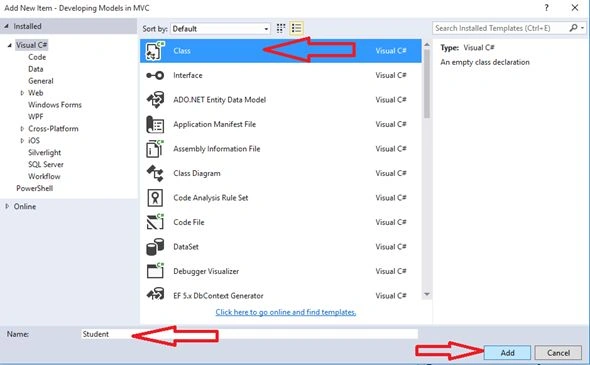590x365 pixels.
Task: Select the Data category
Action: (36, 69)
